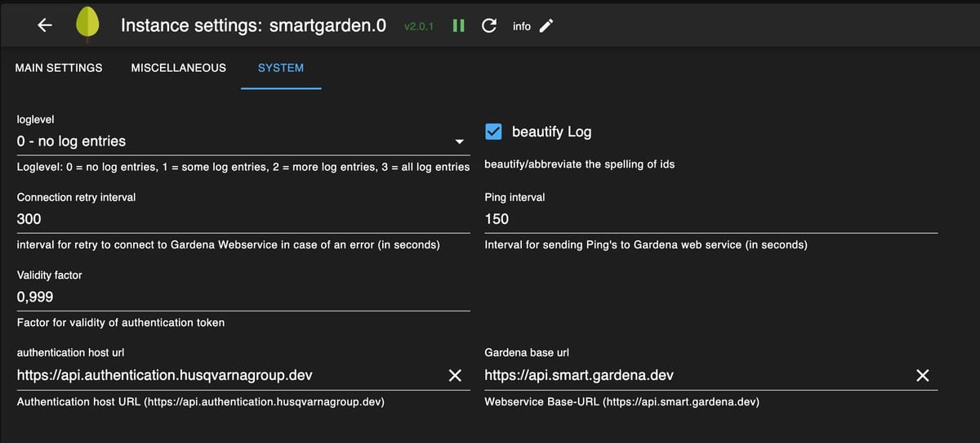
Task: Switch to the MISCELLANEOUS tab
Action: 179,68
